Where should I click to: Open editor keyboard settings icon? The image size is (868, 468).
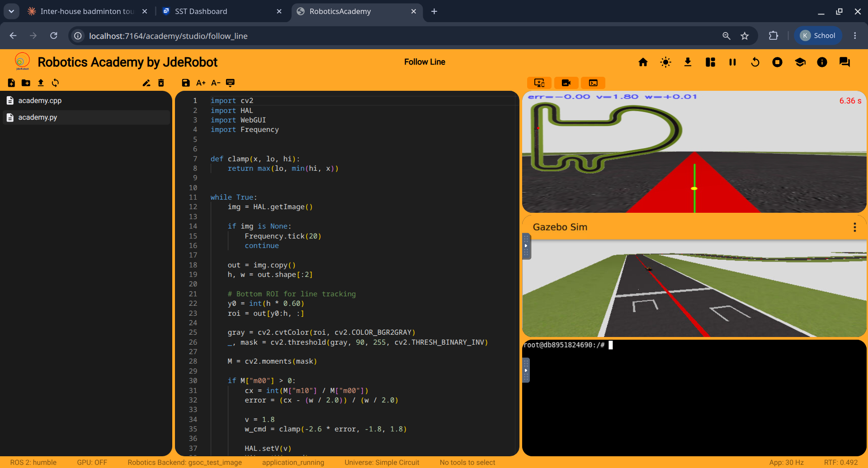point(230,83)
